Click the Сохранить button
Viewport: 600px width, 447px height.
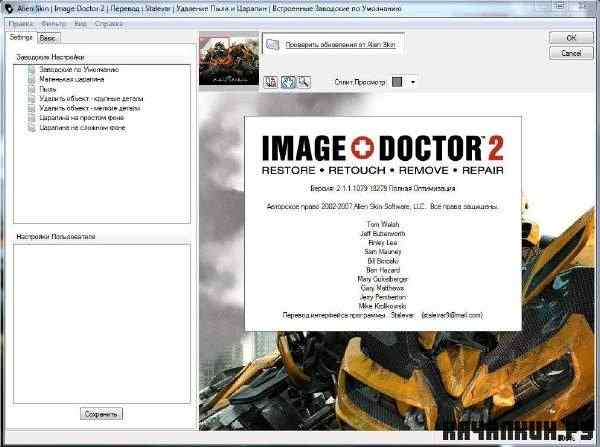point(101,414)
